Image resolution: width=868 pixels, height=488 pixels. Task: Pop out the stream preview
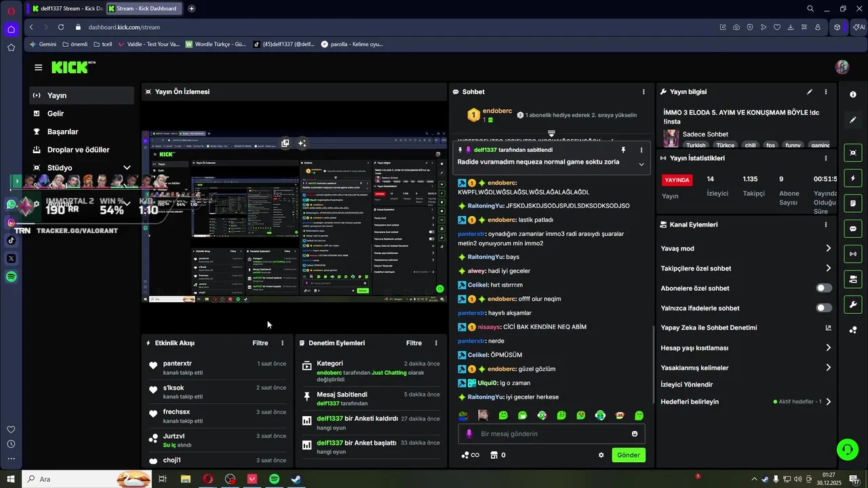tap(285, 143)
